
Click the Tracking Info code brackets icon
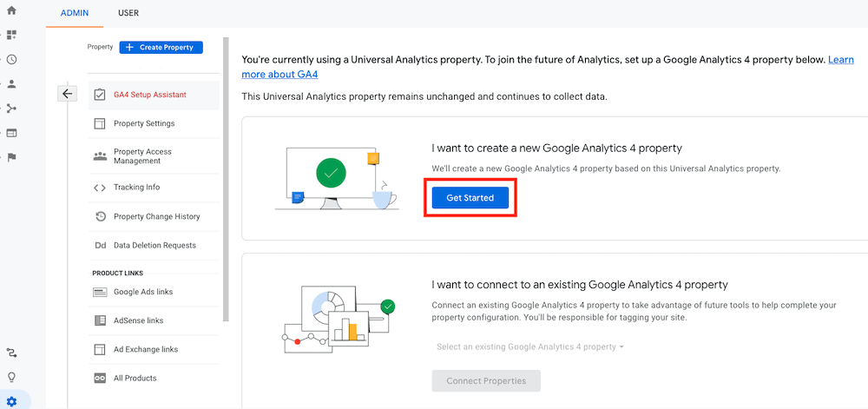click(100, 188)
